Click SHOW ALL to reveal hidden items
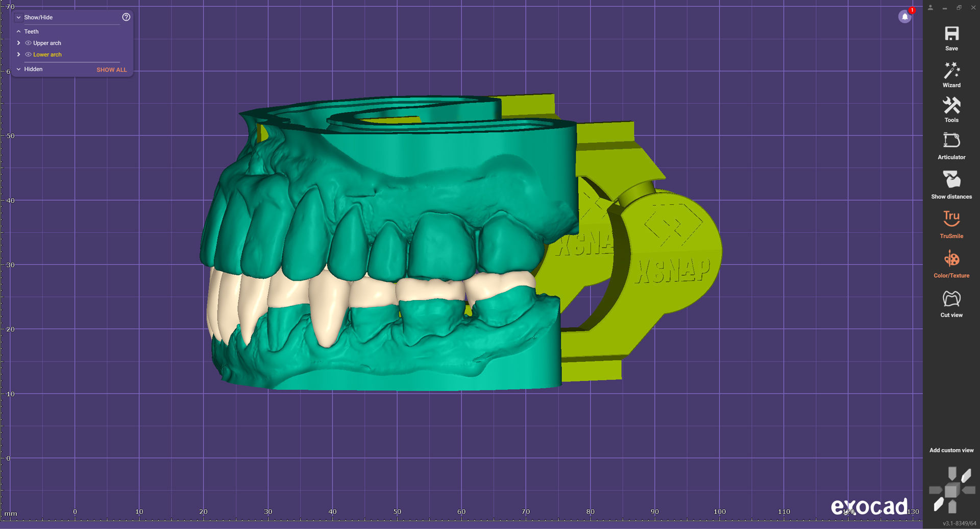The height and width of the screenshot is (529, 980). (x=111, y=69)
